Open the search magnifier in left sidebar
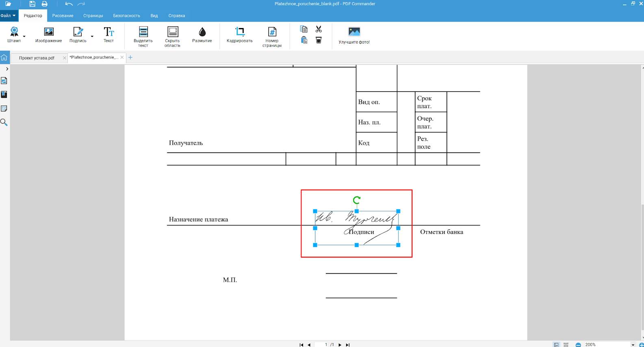 coord(4,122)
